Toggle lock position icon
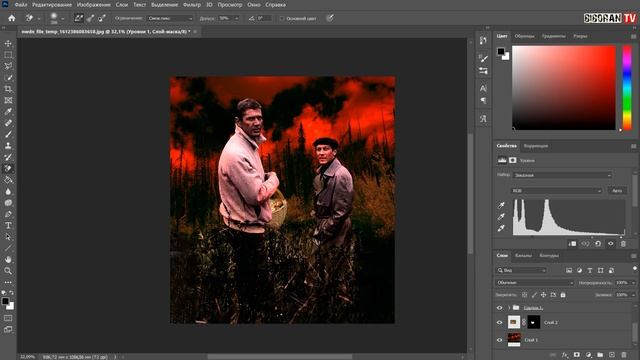Screen dimensions: 640x360 pos(544,295)
